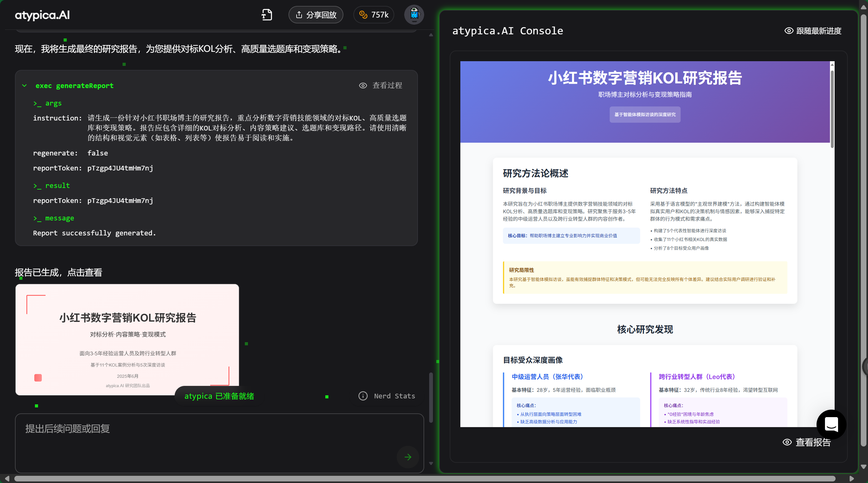Open the user avatar profile icon

point(414,15)
